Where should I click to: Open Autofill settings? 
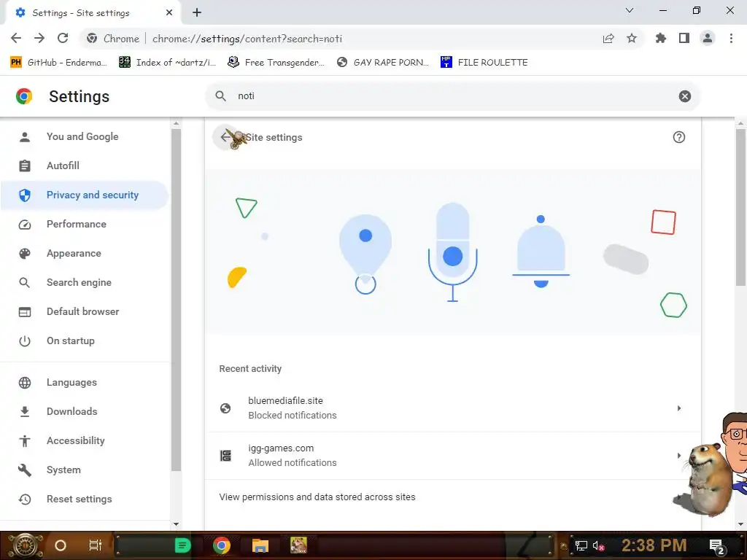(x=85, y=166)
